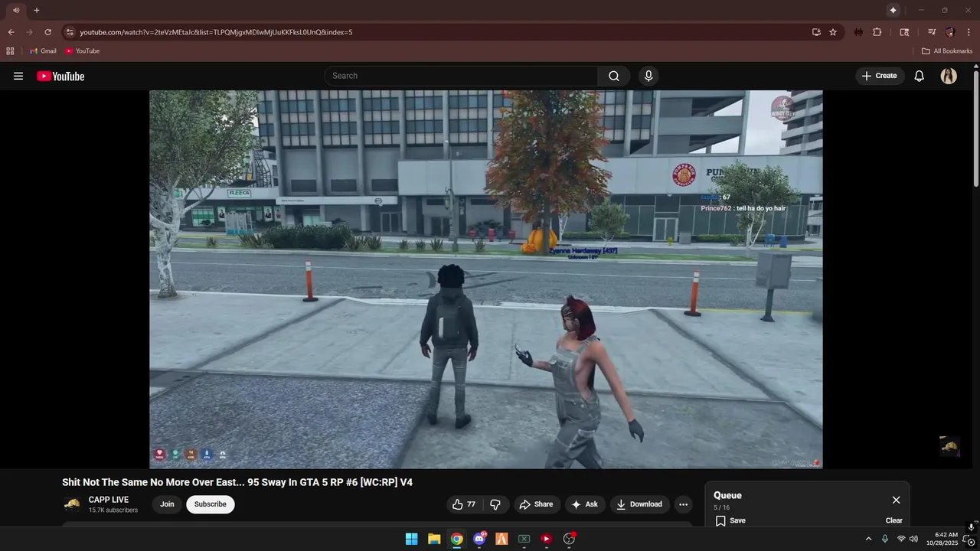Like the video with thumbs up
This screenshot has height=551, width=980.
[464, 504]
